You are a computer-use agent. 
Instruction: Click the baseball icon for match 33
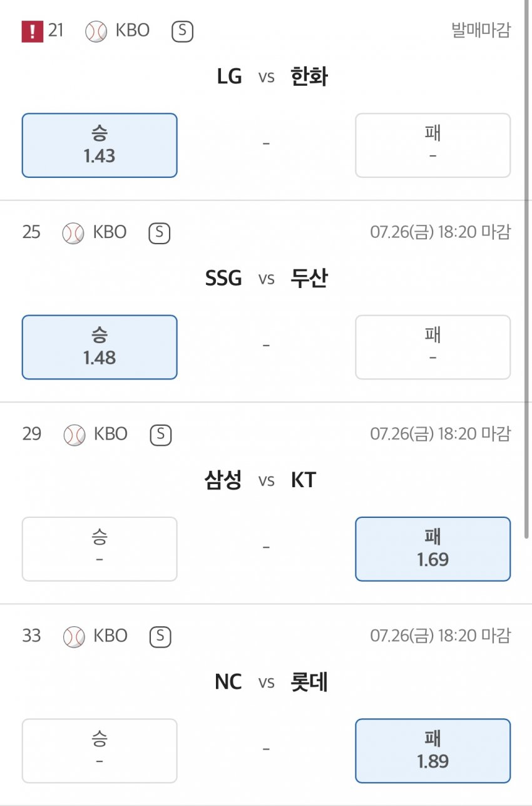(74, 636)
